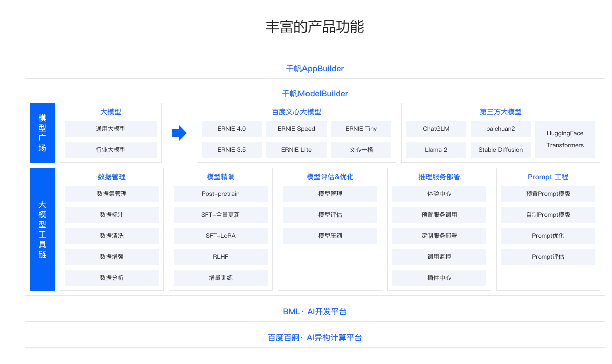Select the 模型广场 blue side tab
Screen dimensions: 612x364
point(42,133)
